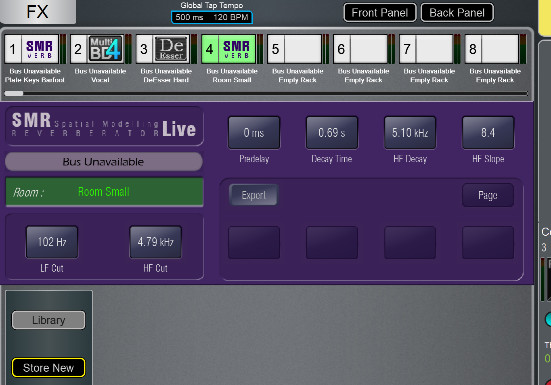Click the DeEsser Hard label under slot 3
The image size is (551, 385).
166,80
